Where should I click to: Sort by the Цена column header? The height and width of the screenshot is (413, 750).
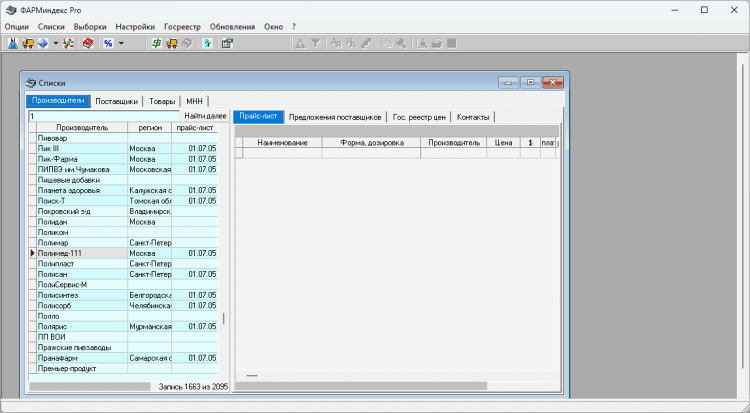pyautogui.click(x=503, y=143)
